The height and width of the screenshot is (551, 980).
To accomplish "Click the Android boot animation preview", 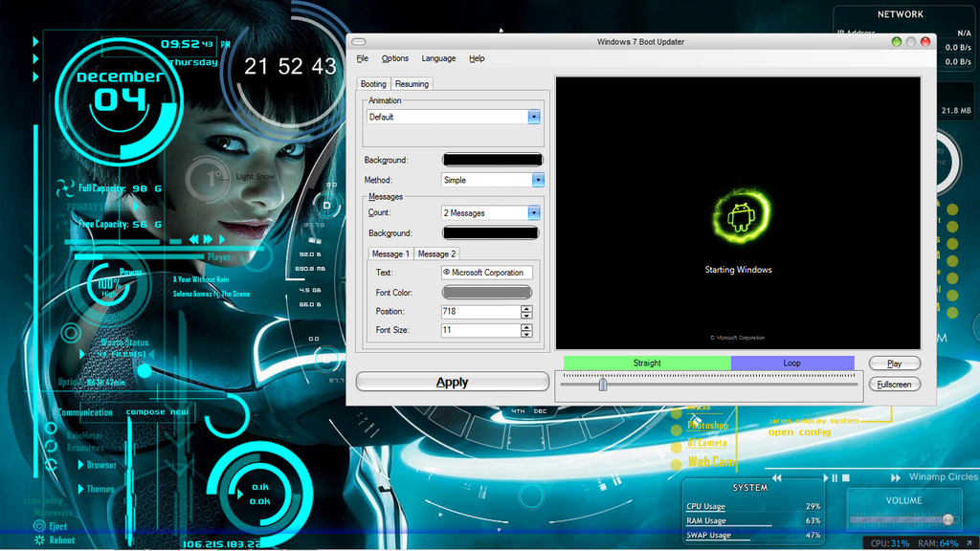I will tap(742, 215).
